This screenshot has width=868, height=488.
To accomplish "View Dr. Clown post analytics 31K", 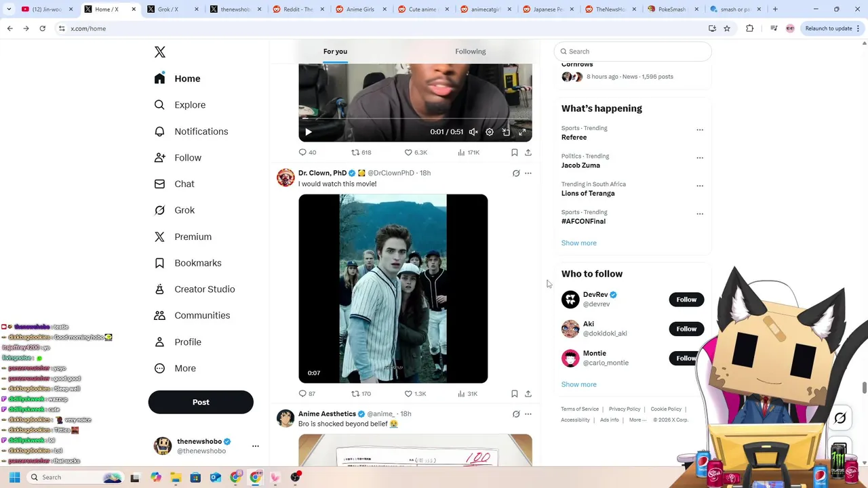I will tap(468, 394).
